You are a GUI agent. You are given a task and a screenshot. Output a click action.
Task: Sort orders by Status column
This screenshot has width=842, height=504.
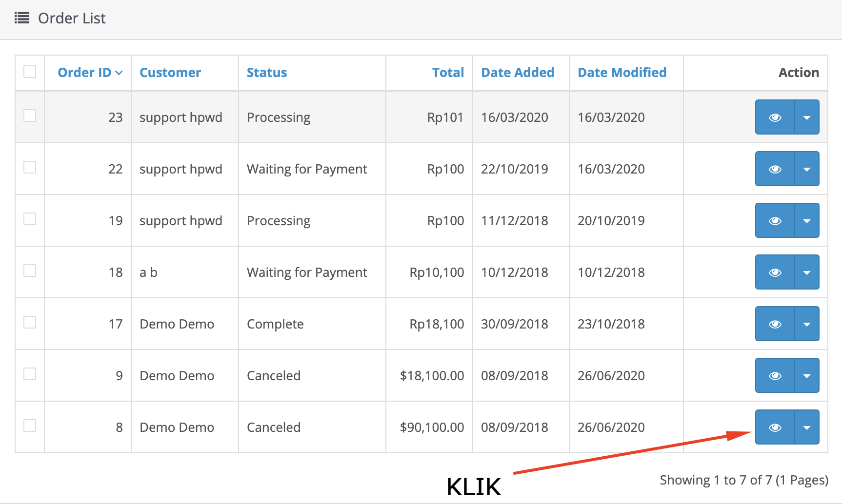(267, 73)
